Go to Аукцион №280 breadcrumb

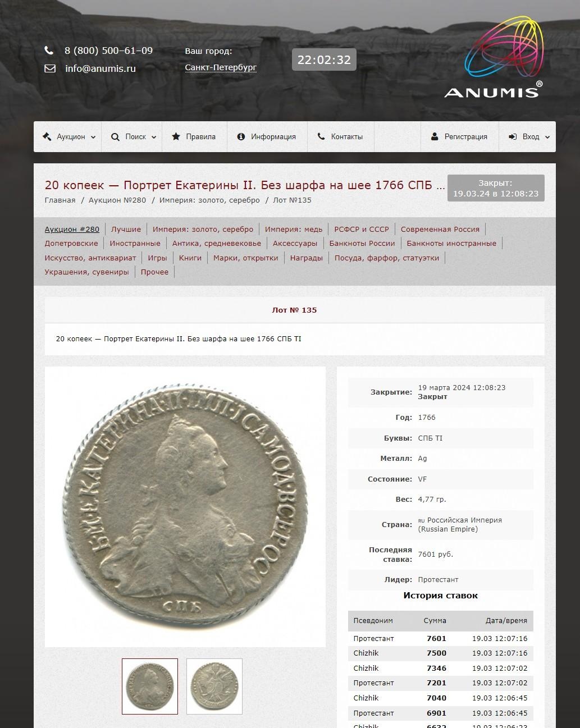[117, 200]
